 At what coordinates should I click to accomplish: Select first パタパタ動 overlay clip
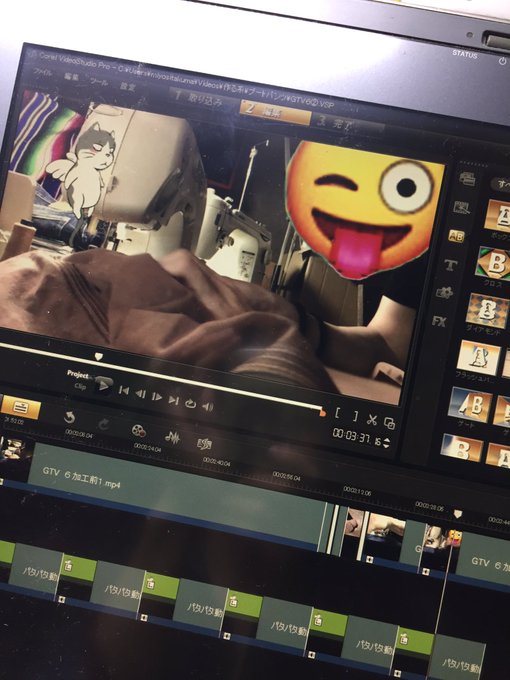click(x=36, y=570)
